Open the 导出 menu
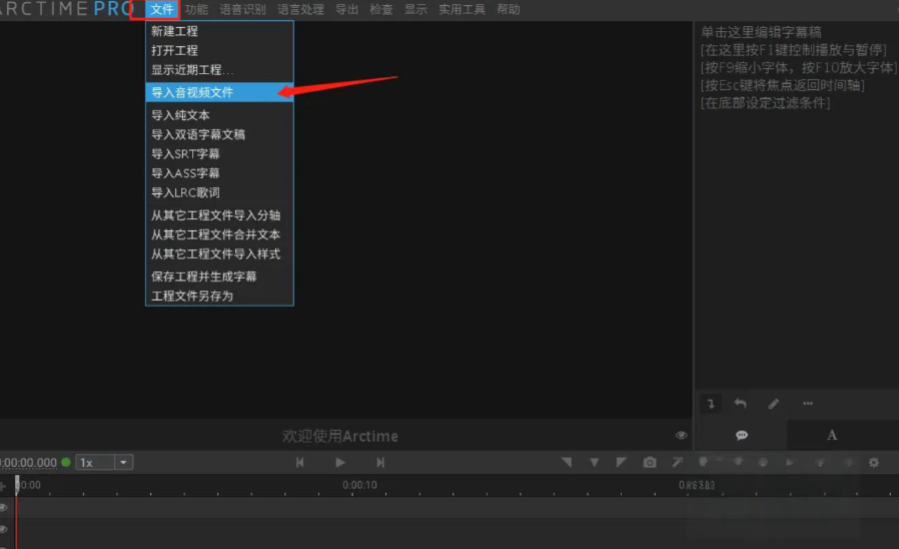The width and height of the screenshot is (899, 549). click(346, 9)
